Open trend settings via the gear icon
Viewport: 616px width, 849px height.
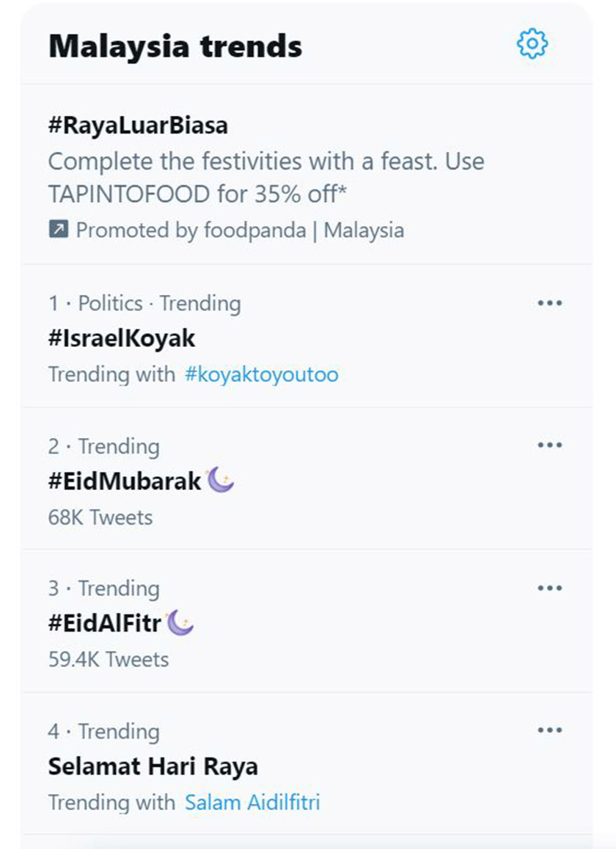[x=533, y=44]
